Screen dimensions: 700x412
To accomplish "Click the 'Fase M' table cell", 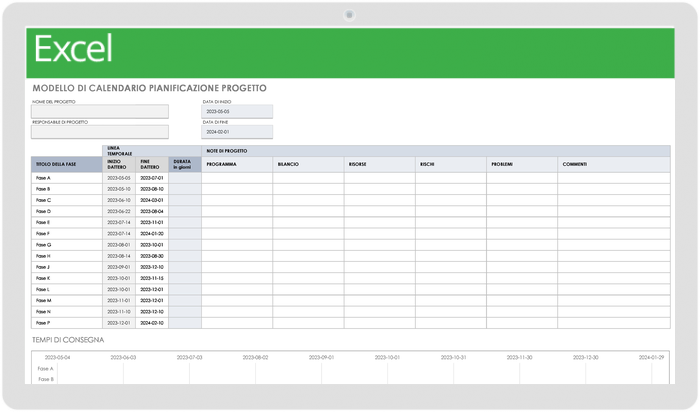I will point(67,301).
